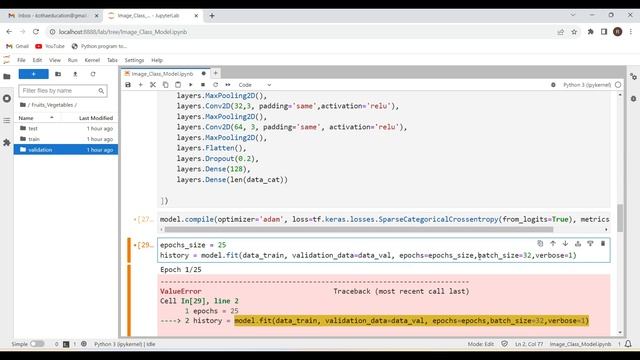Upload files with the upload icon
640x360 pixels.
coord(75,74)
